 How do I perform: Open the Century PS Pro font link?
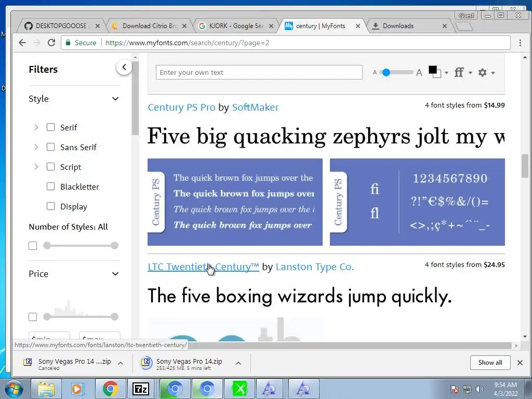181,107
